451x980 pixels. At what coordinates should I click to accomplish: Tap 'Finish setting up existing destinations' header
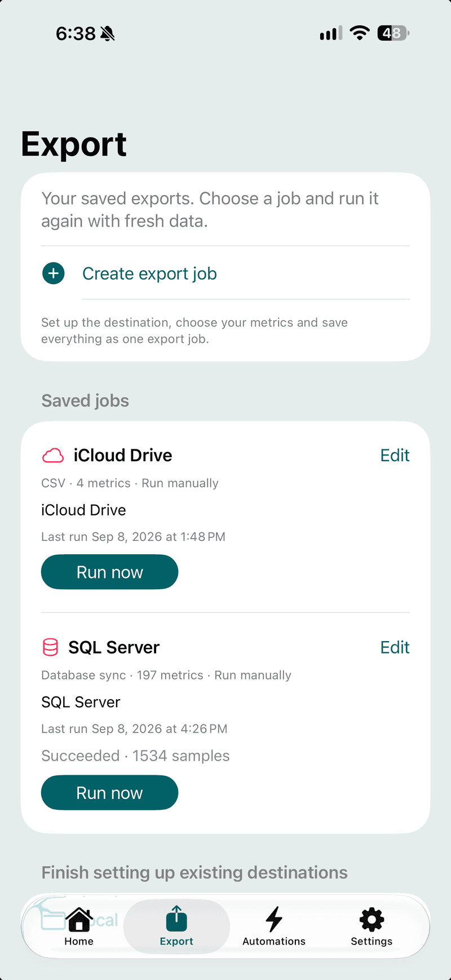click(x=194, y=872)
